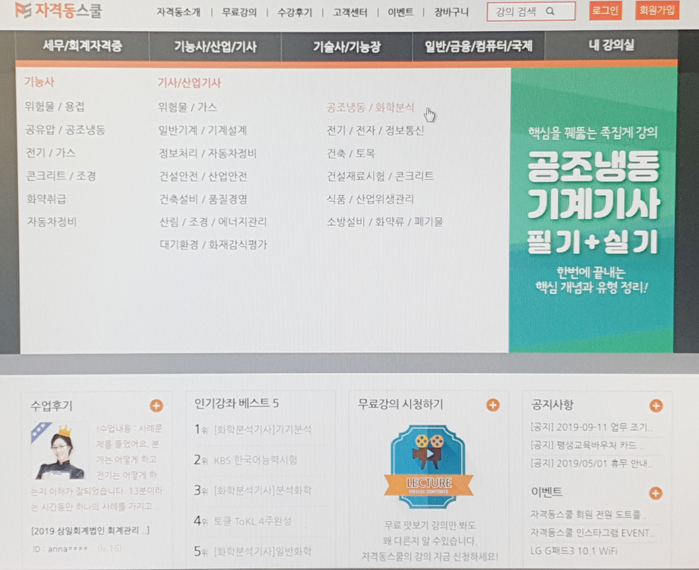
Task: Click the reviewer photo thumbnail
Action: pos(57,451)
